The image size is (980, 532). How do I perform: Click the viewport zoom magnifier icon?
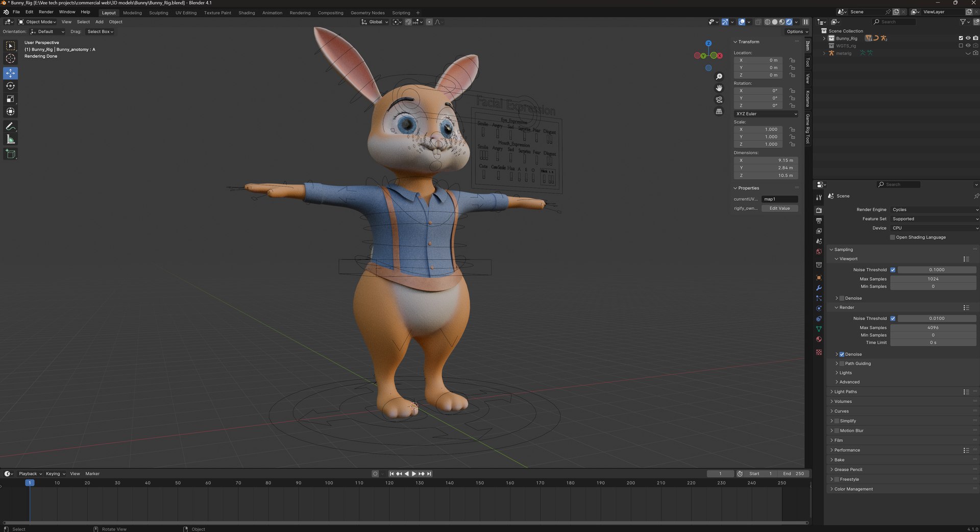719,77
